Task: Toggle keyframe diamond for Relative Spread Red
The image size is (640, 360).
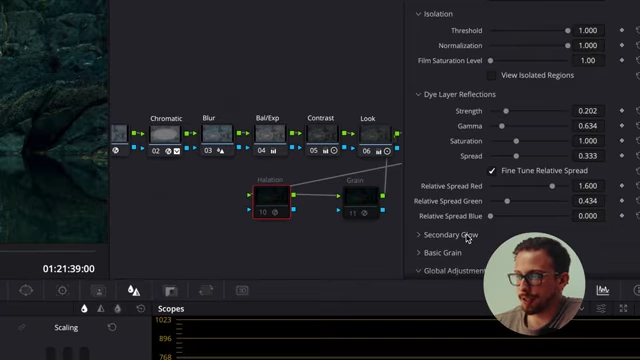Action: tap(622, 186)
